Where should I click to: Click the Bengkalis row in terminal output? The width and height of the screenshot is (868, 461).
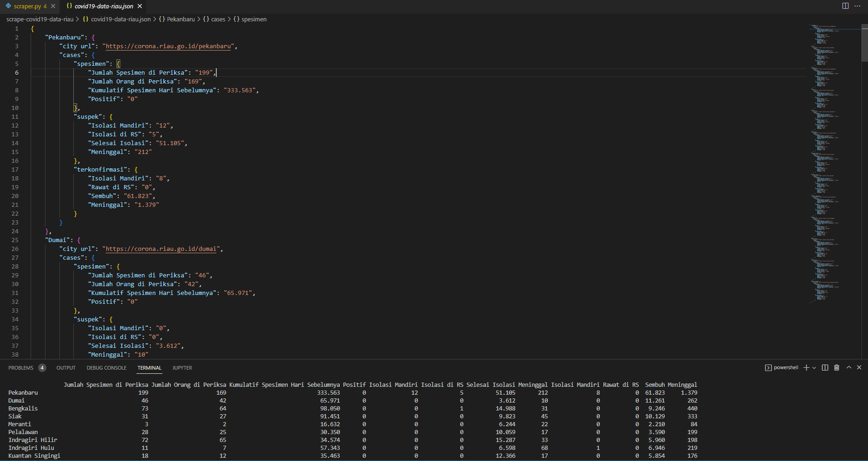(x=353, y=409)
